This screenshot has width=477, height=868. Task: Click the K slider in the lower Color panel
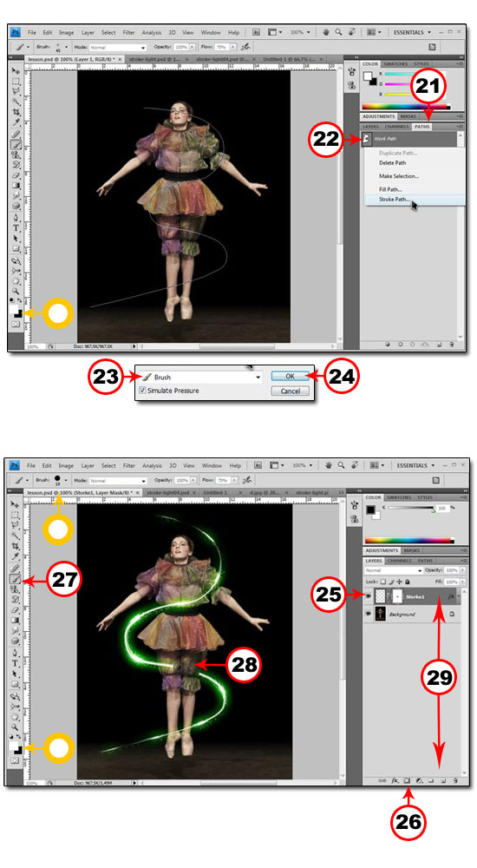412,508
